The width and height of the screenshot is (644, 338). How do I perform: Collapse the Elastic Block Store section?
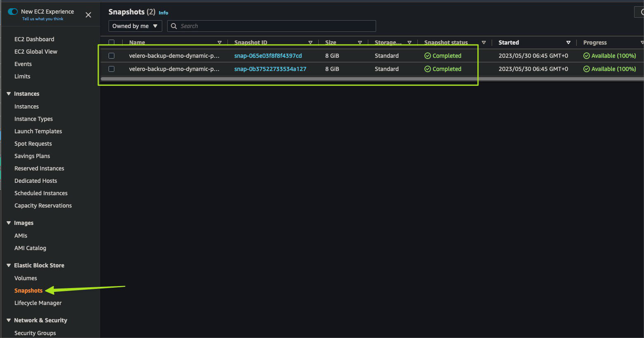(9, 265)
